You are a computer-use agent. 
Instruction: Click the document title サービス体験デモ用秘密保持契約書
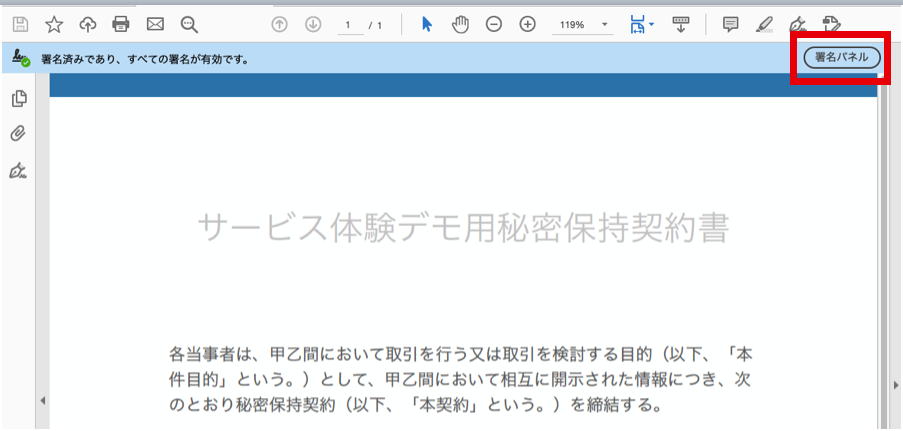tap(464, 229)
